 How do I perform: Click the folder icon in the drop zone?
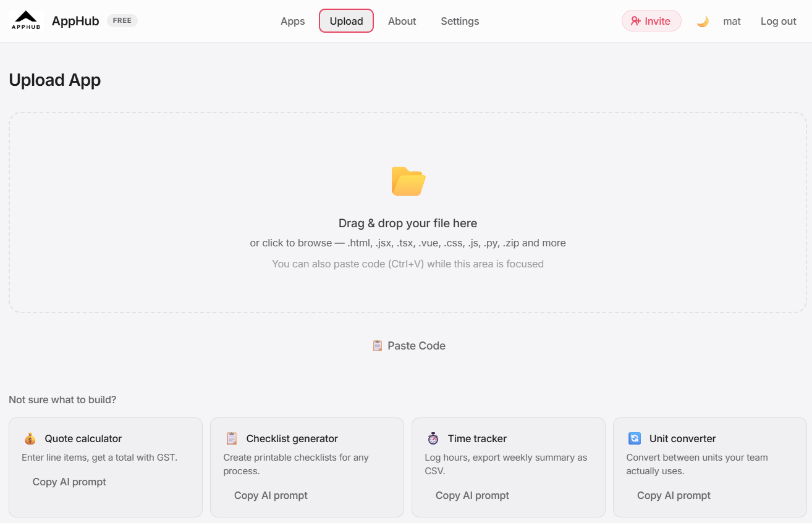pyautogui.click(x=408, y=181)
